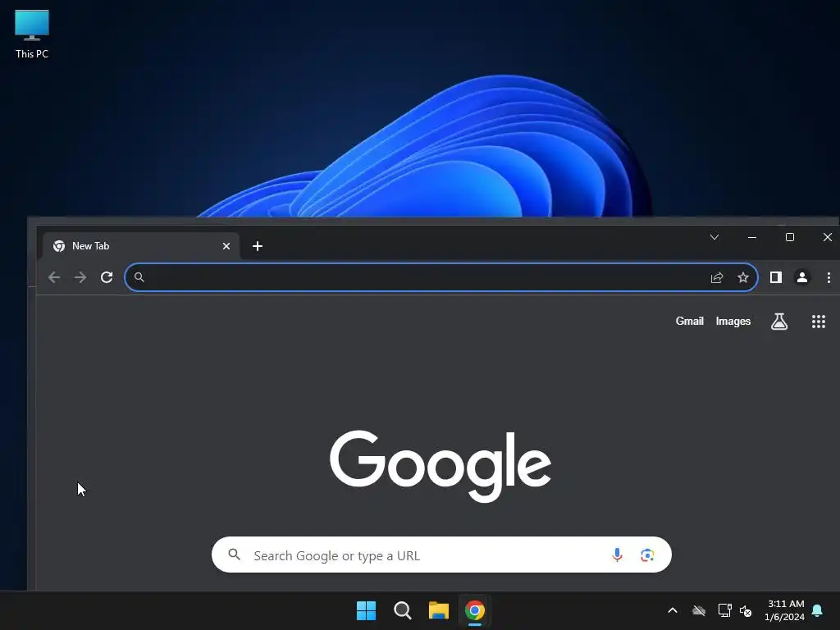The image size is (840, 630).
Task: Open Search Labs flask icon
Action: point(779,322)
